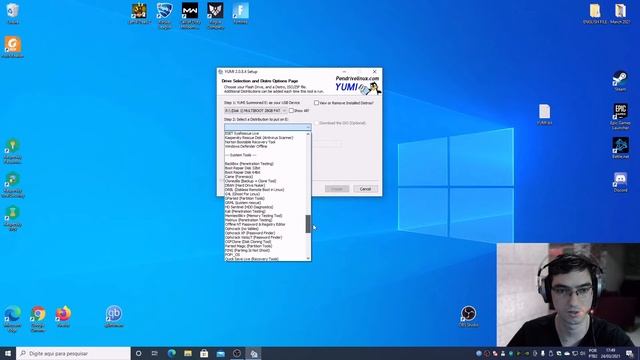640x360 pixels.
Task: Pick Memtest86+ (Memory Testing Tool)
Action: coord(253,216)
